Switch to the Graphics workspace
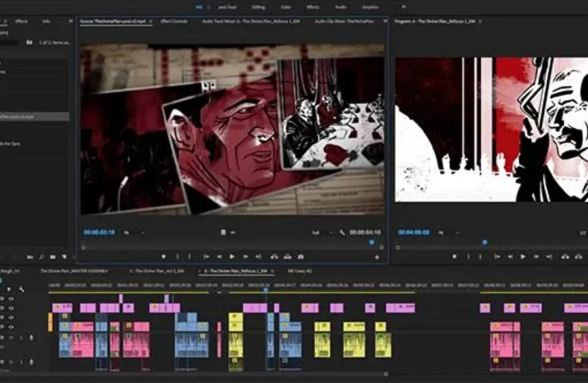The width and height of the screenshot is (588, 383). (370, 7)
